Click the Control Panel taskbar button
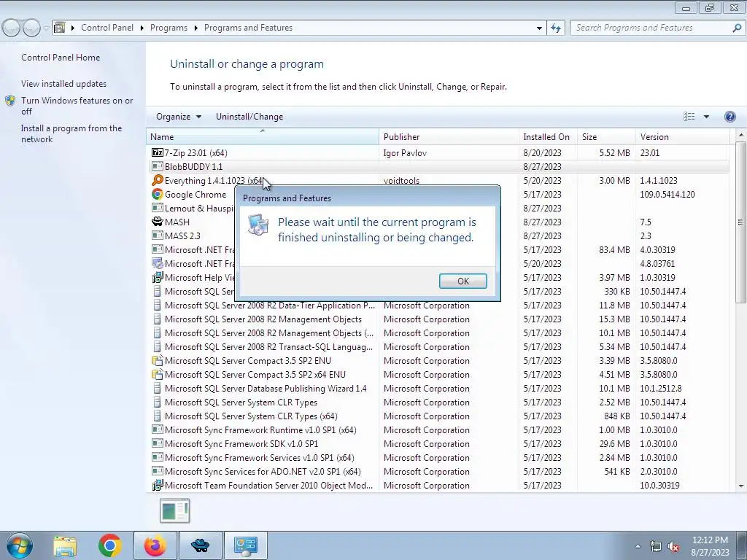The height and width of the screenshot is (560, 747). (x=246, y=545)
